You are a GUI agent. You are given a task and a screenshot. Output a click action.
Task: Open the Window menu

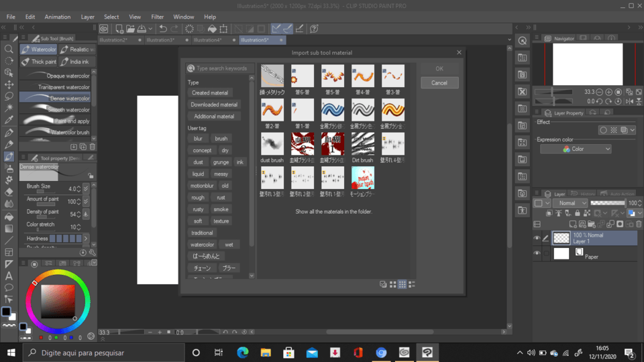pos(184,17)
